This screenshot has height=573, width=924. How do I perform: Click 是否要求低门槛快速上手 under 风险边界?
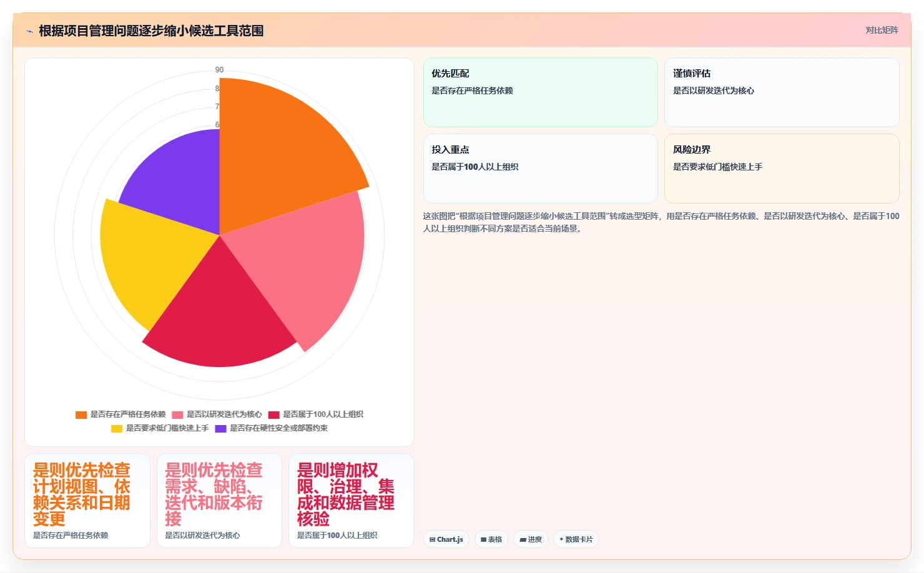click(717, 167)
